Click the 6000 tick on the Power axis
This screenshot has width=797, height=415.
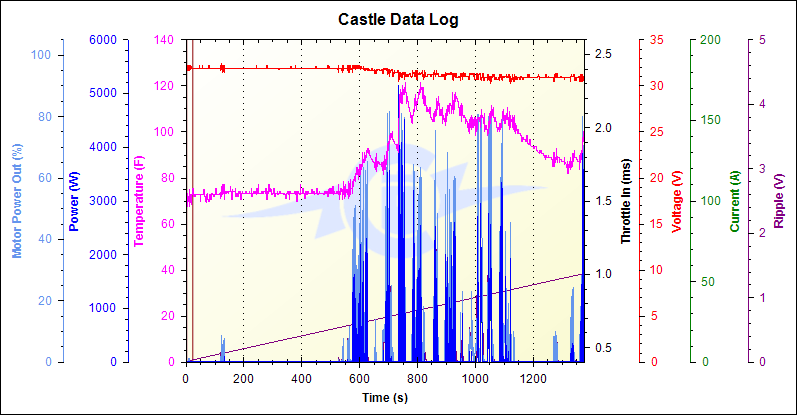tap(102, 40)
